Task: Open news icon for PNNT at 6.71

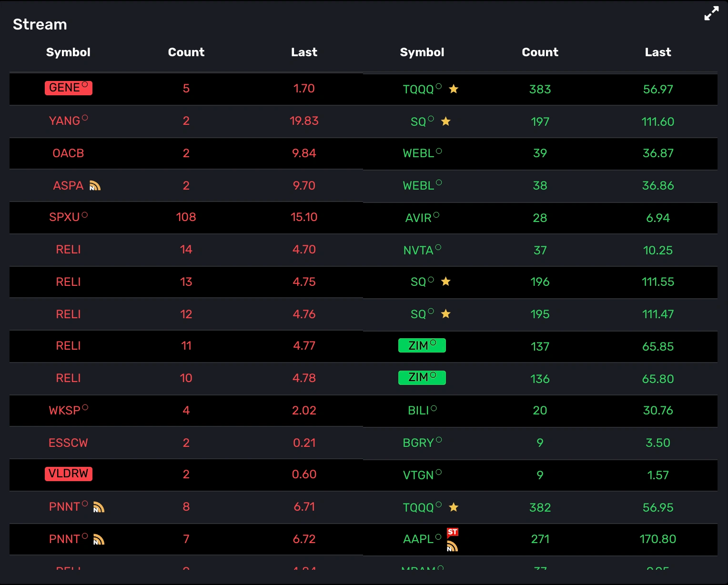Action: pyautogui.click(x=99, y=507)
